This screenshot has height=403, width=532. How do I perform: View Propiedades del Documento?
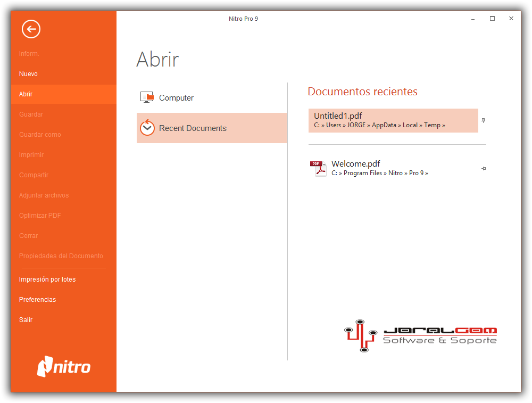click(61, 256)
